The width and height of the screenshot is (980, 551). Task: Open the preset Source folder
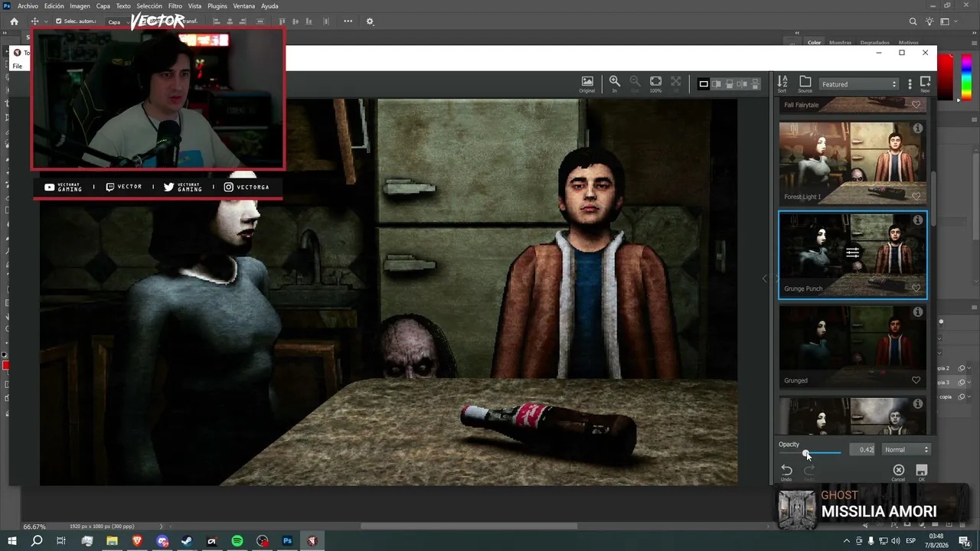pyautogui.click(x=805, y=83)
